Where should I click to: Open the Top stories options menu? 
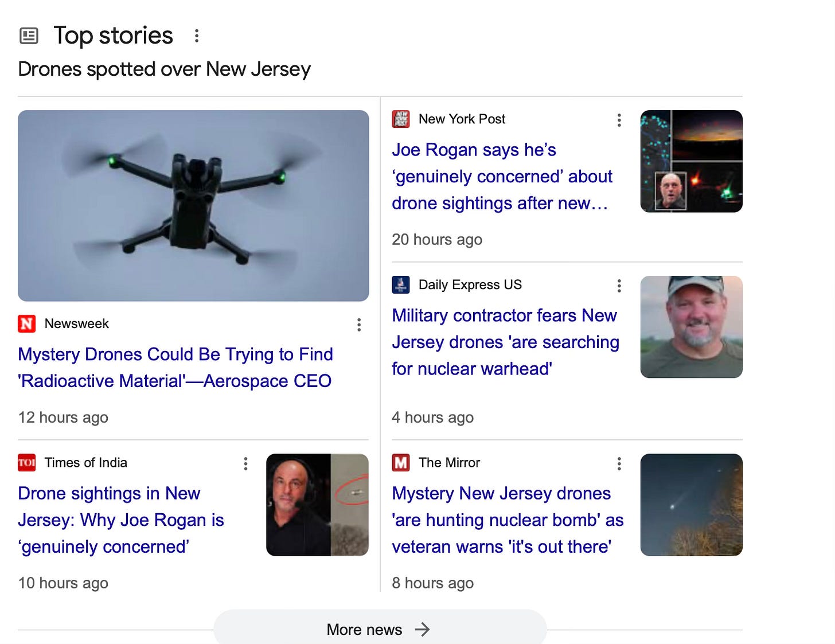click(x=197, y=36)
